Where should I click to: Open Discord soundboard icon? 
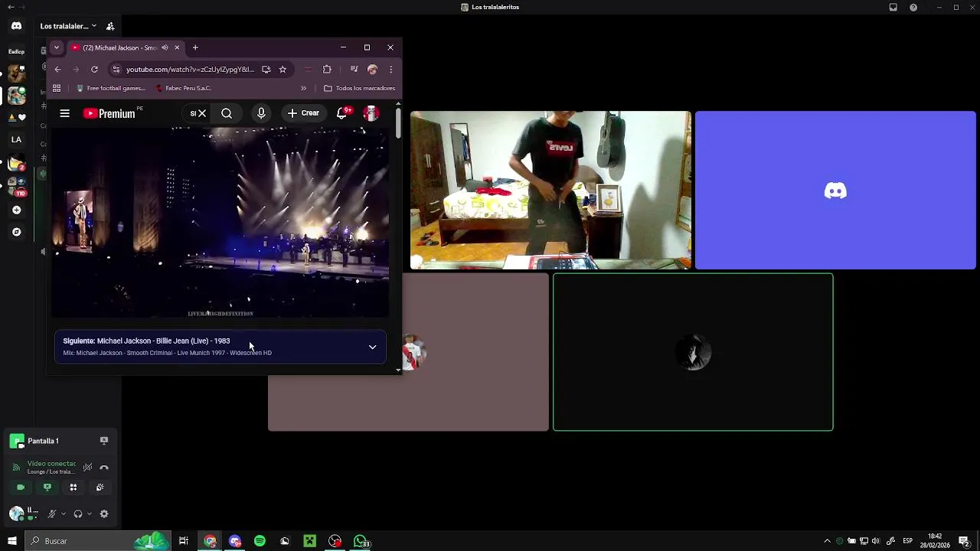click(x=100, y=487)
